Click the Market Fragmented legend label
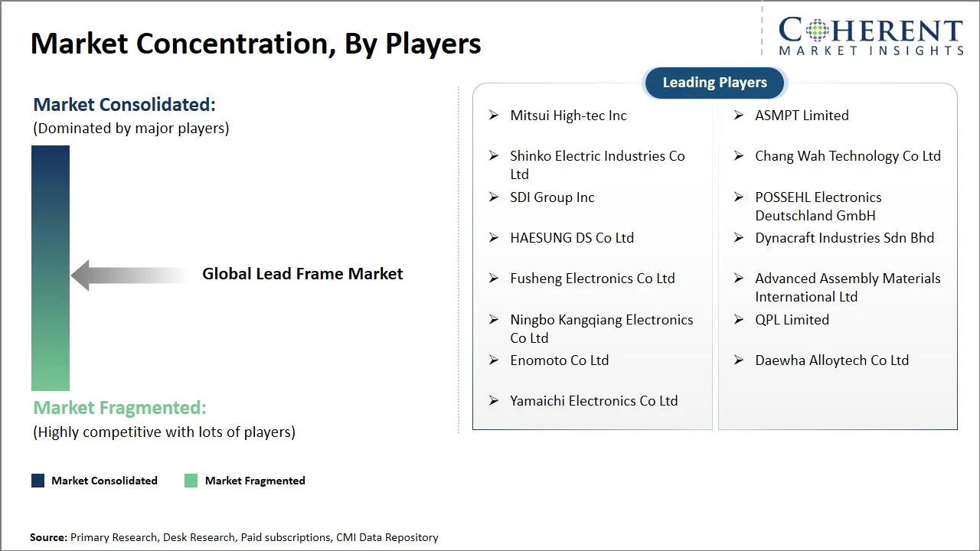The image size is (980, 551). click(255, 481)
